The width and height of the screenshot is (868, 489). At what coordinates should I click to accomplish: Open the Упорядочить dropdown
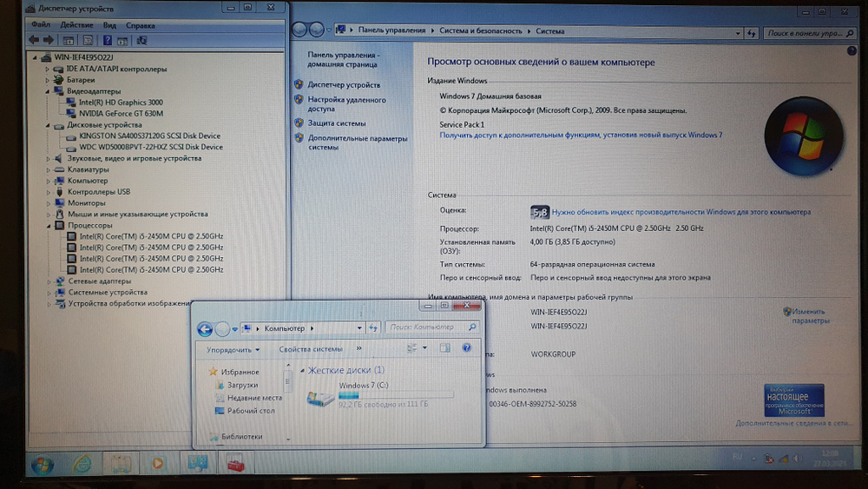point(233,350)
